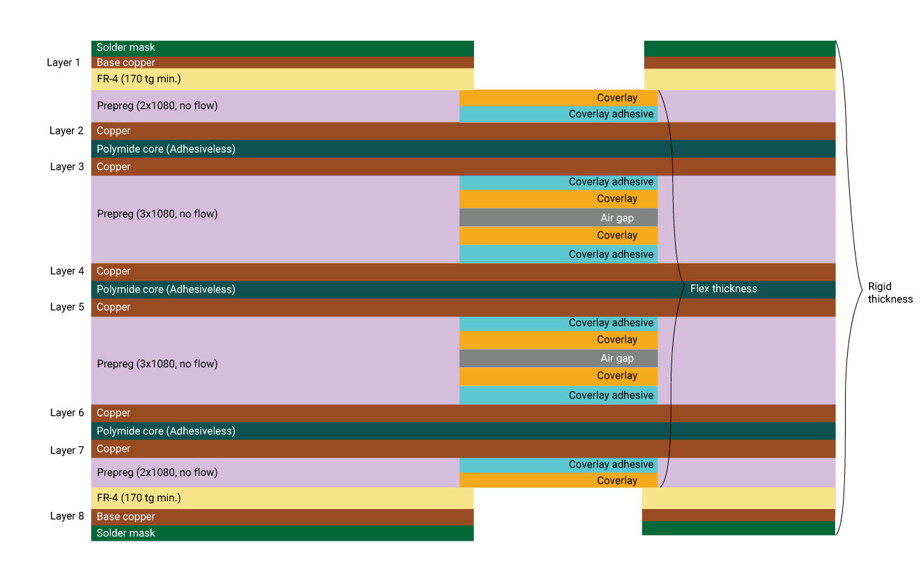Select the upper Air gap strip
924x588 pixels.
tap(557, 217)
